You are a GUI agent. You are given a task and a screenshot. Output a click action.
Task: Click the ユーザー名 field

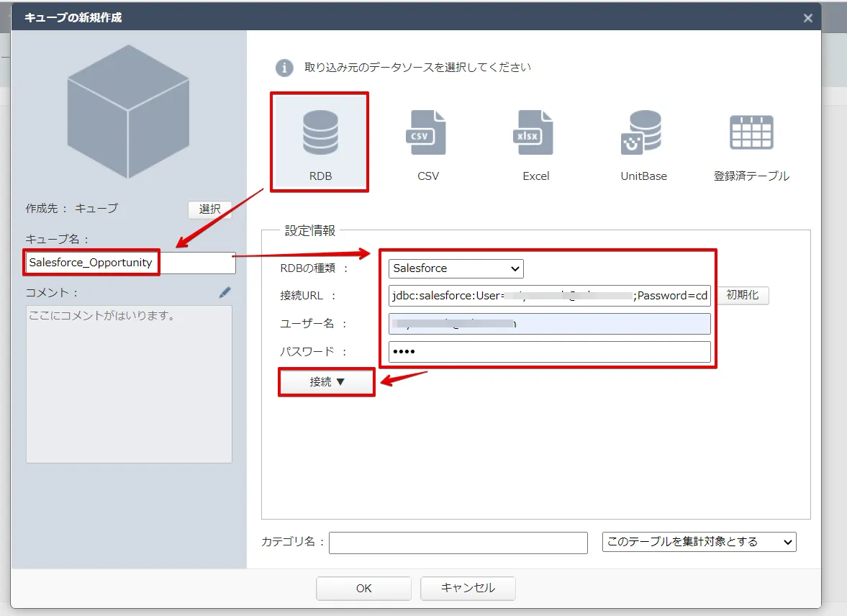click(x=549, y=324)
